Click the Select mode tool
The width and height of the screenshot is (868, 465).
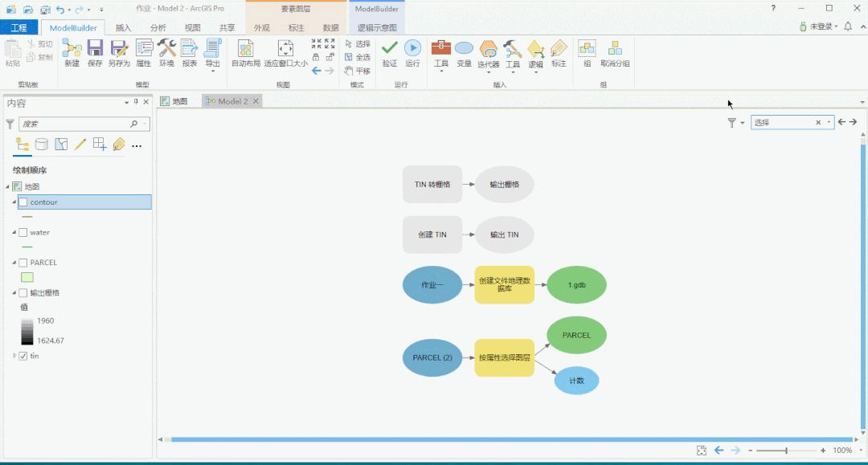[x=358, y=43]
